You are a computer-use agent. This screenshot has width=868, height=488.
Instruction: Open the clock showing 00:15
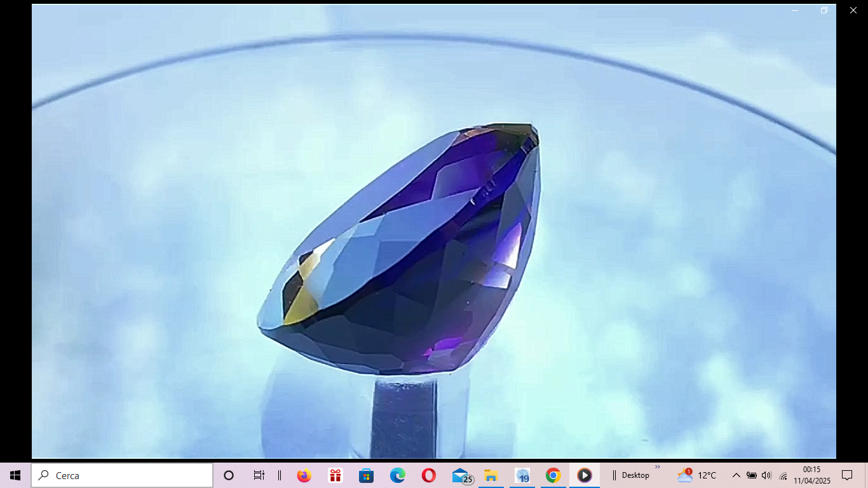pos(811,475)
